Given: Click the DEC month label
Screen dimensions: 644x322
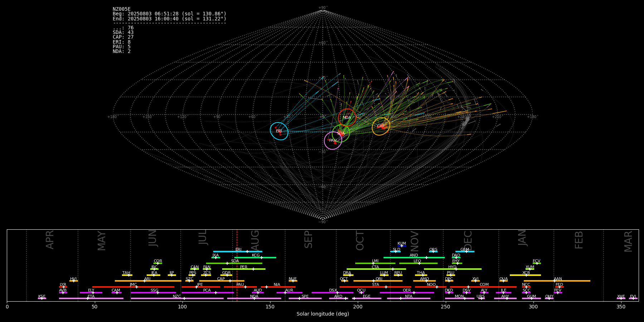Looking at the screenshot, I should pyautogui.click(x=468, y=240).
